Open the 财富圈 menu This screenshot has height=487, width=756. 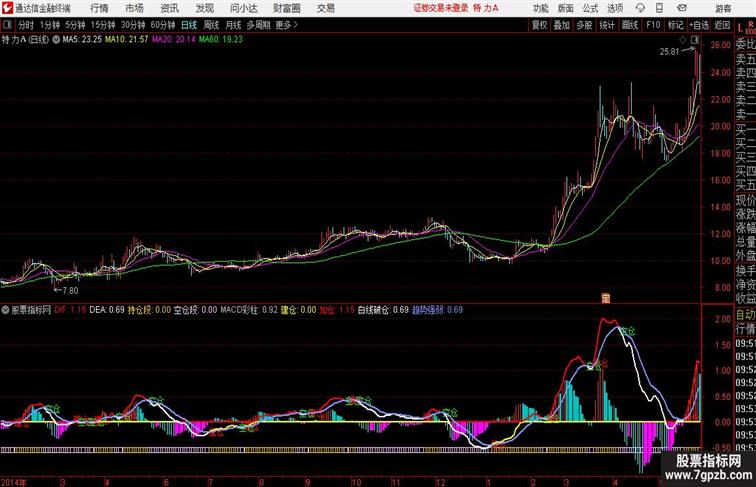click(287, 8)
